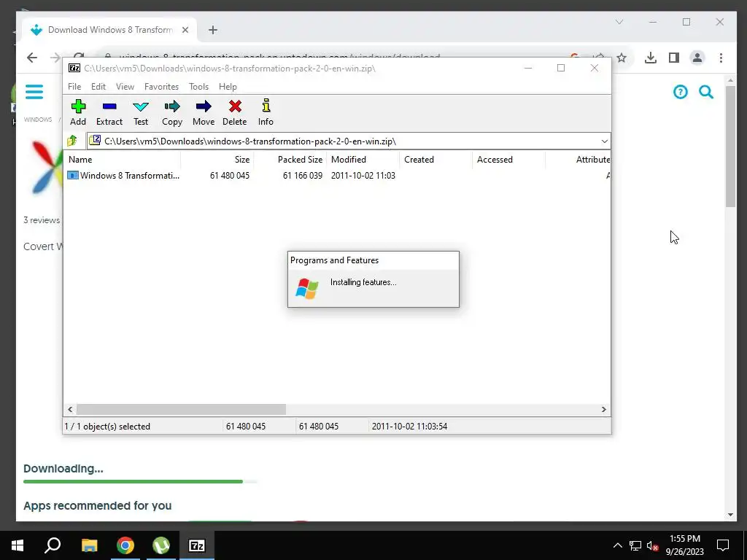Viewport: 747px width, 560px height.
Task: Click the Add toolbar icon in 7-Zip
Action: tap(78, 112)
